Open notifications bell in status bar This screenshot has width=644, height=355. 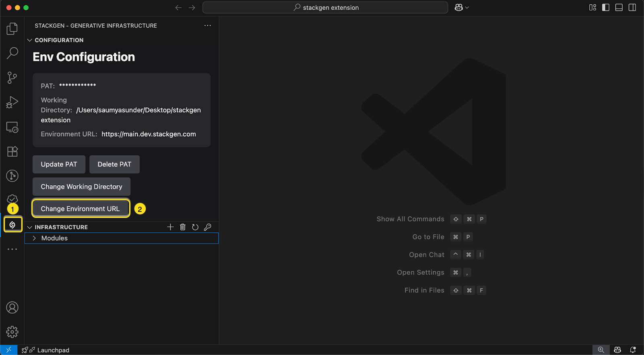coord(633,350)
